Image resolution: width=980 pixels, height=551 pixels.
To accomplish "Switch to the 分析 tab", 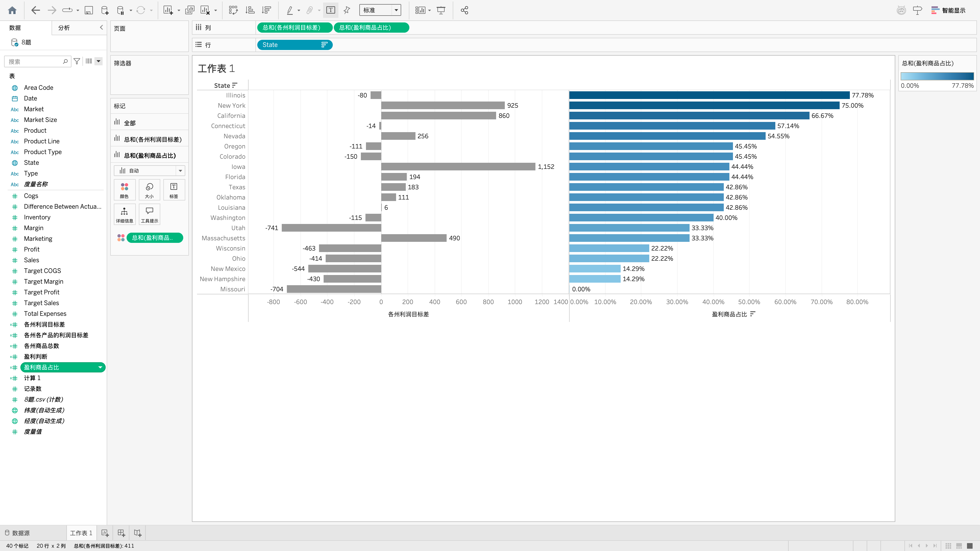I will 64,28.
